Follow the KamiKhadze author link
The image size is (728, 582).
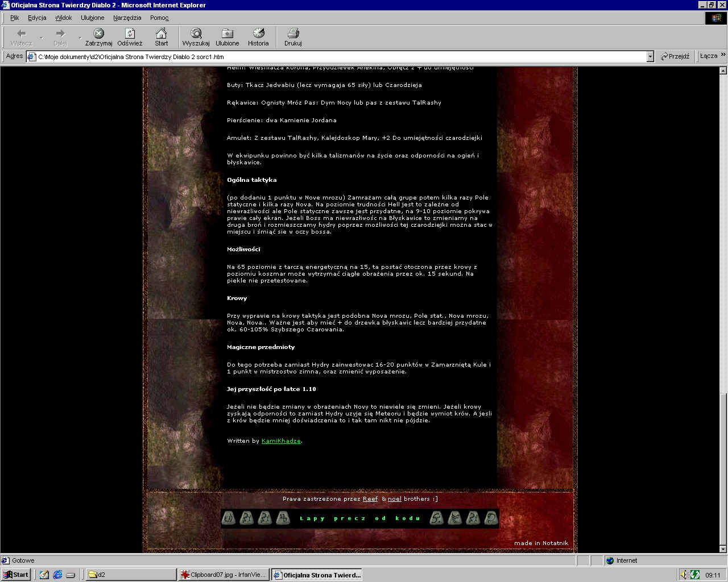tap(281, 441)
